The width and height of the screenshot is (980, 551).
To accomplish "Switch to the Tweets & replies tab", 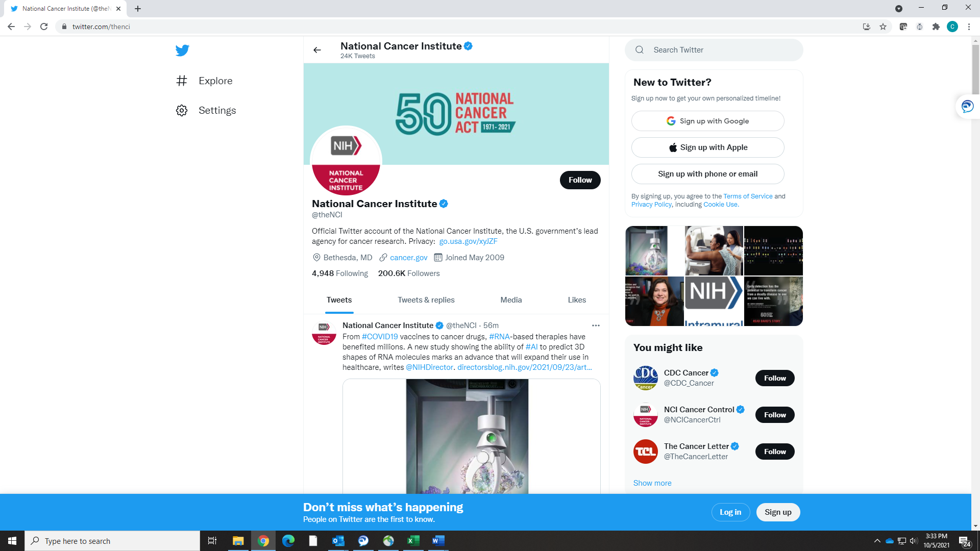I will tap(426, 300).
